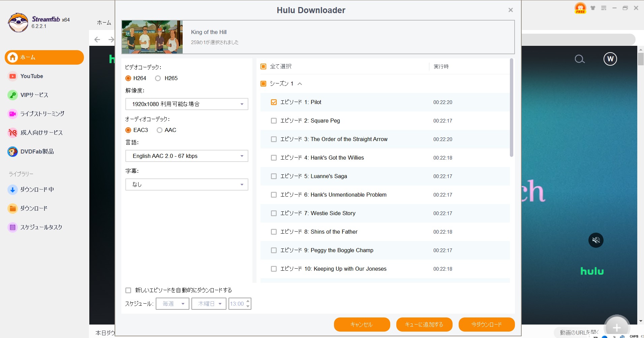
Task: Open adult services sidebar icon
Action: click(12, 133)
